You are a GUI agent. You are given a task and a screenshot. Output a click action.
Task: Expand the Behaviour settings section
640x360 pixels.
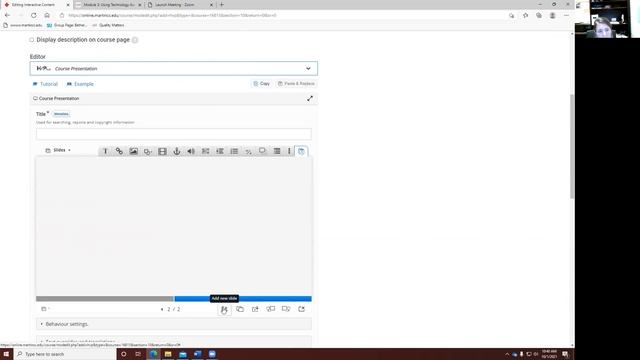tap(173, 324)
